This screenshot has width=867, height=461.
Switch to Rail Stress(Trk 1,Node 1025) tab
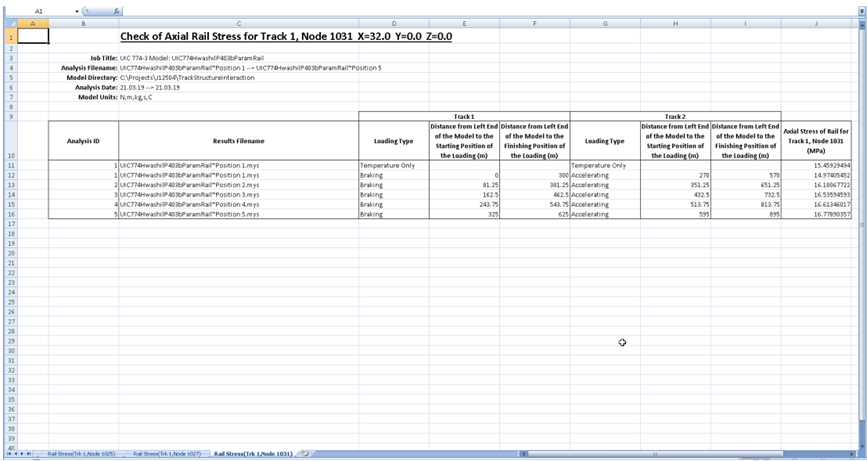82,454
